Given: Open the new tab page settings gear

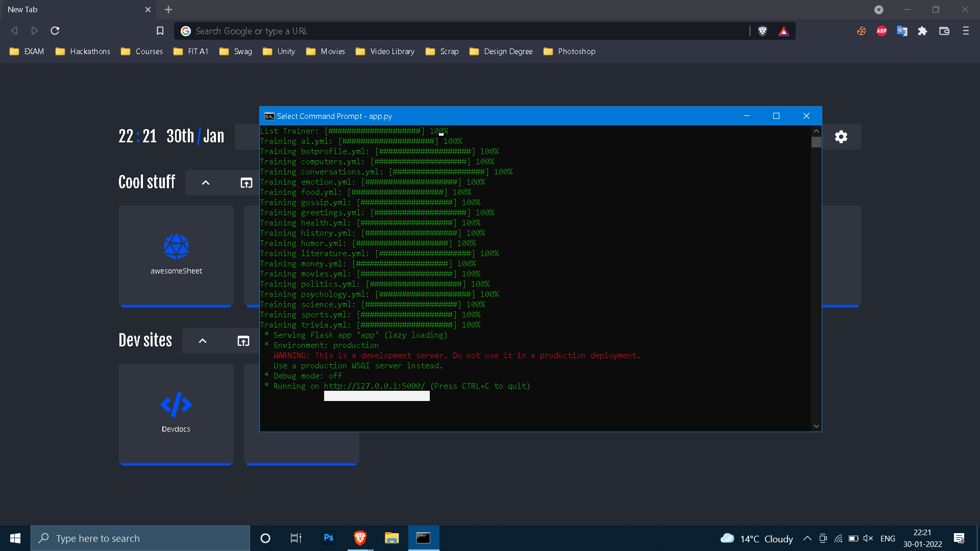Looking at the screenshot, I should (841, 137).
